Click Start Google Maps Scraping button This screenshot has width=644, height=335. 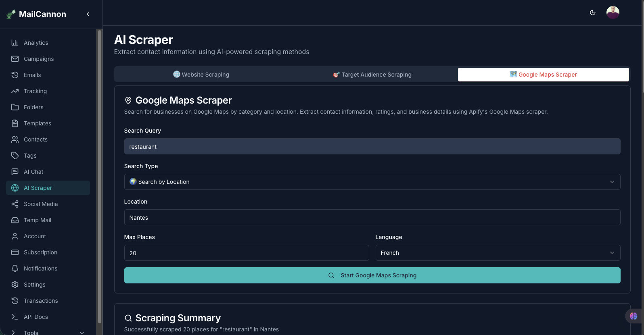372,275
